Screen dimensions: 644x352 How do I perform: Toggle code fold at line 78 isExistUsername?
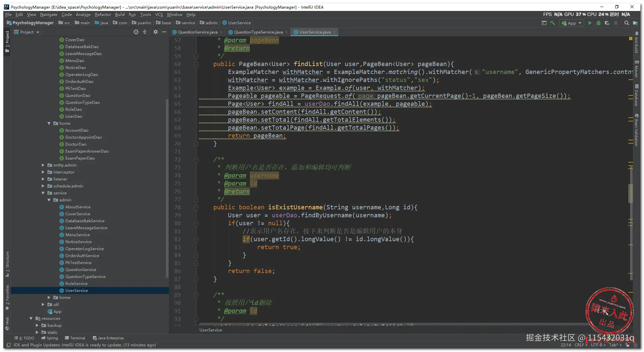point(196,207)
